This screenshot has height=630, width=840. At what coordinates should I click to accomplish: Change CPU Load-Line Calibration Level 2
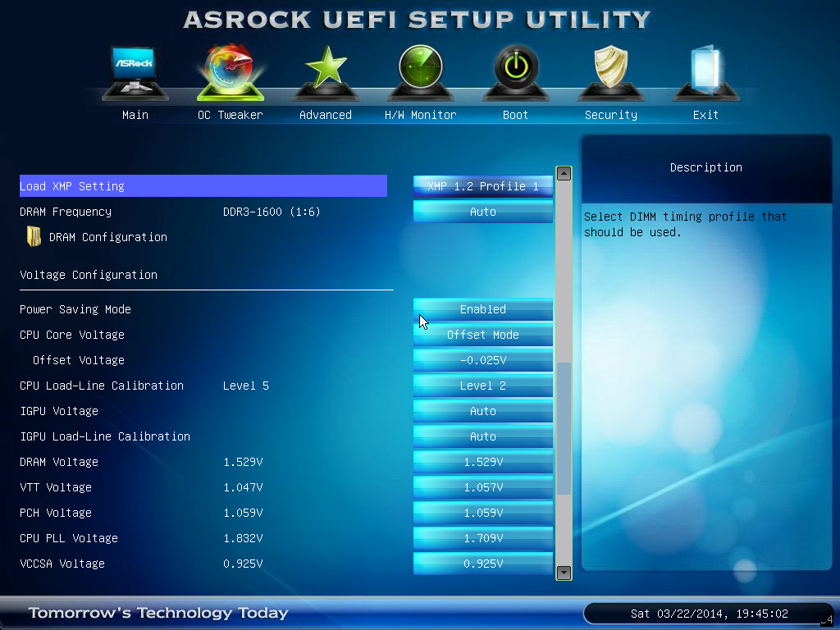[x=482, y=386]
